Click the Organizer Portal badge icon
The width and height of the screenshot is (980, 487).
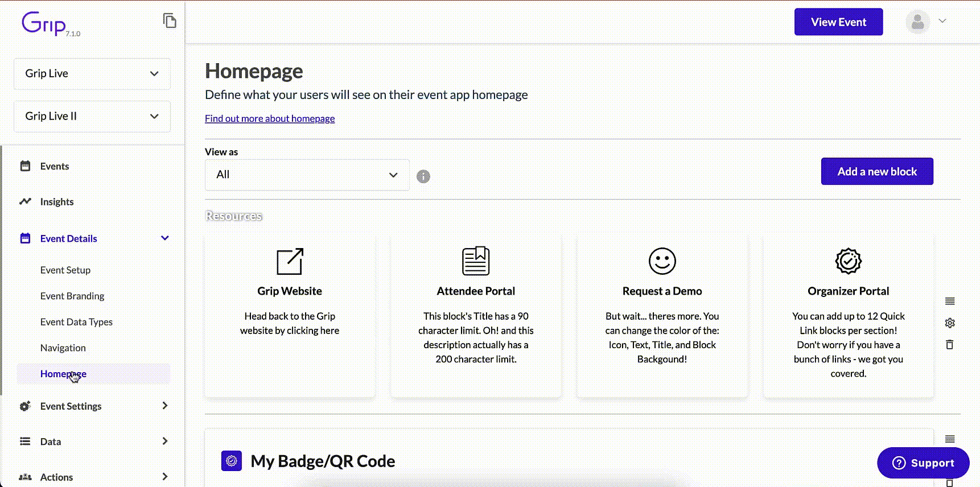point(849,261)
